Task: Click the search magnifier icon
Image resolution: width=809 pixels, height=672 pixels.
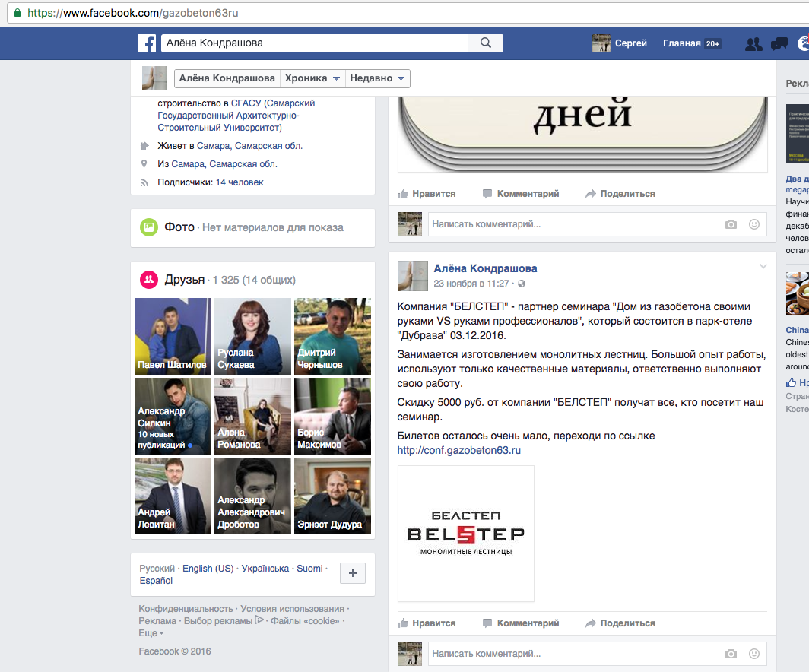Action: 486,43
